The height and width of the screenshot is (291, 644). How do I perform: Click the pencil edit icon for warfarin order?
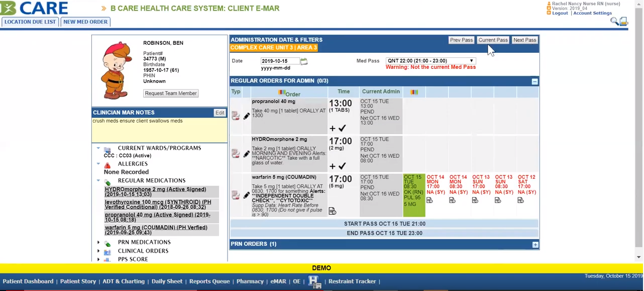click(246, 196)
